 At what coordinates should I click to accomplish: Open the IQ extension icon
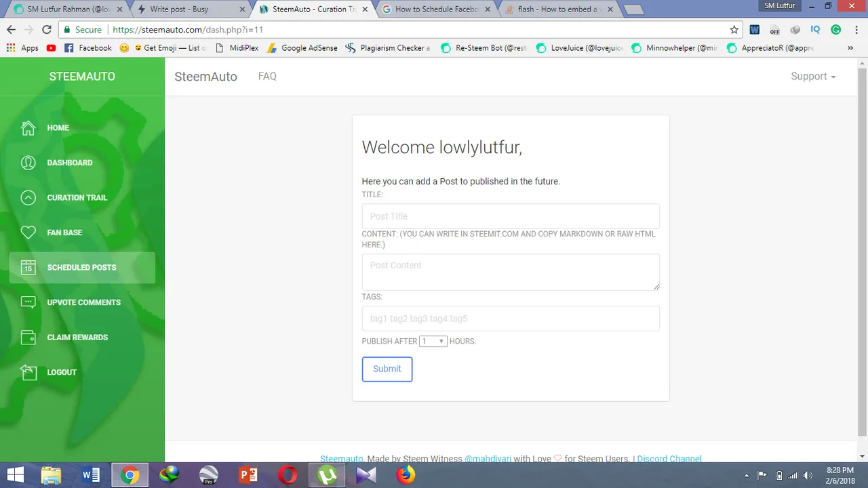(816, 30)
